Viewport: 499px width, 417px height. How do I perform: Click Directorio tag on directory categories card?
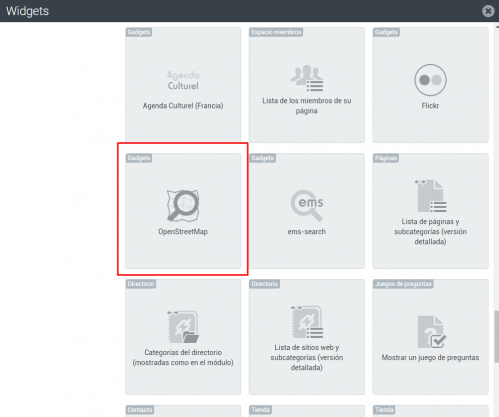pos(141,284)
